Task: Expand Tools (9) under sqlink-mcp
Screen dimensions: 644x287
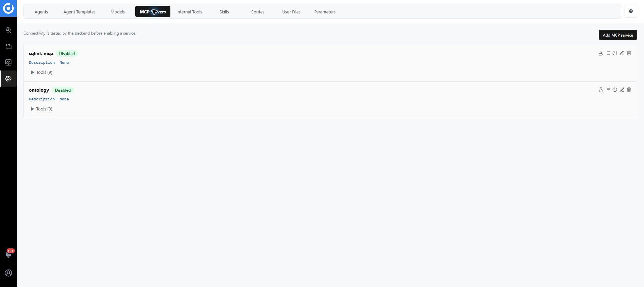Action: click(42, 72)
